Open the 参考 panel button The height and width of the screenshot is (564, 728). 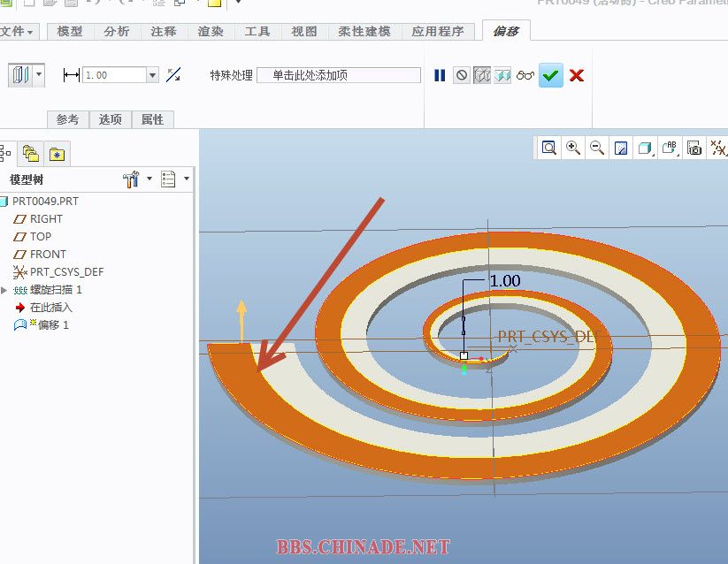[x=68, y=119]
